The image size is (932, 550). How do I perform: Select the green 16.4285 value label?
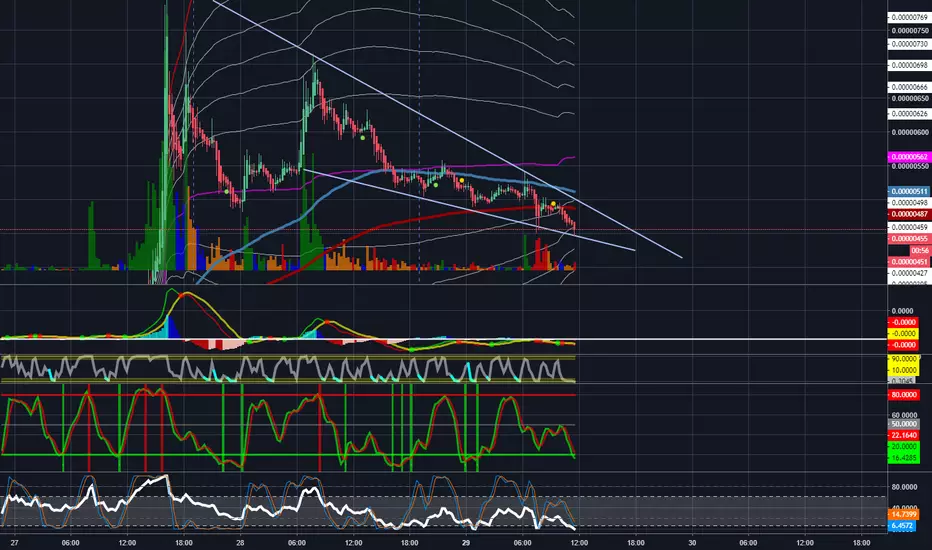click(903, 458)
